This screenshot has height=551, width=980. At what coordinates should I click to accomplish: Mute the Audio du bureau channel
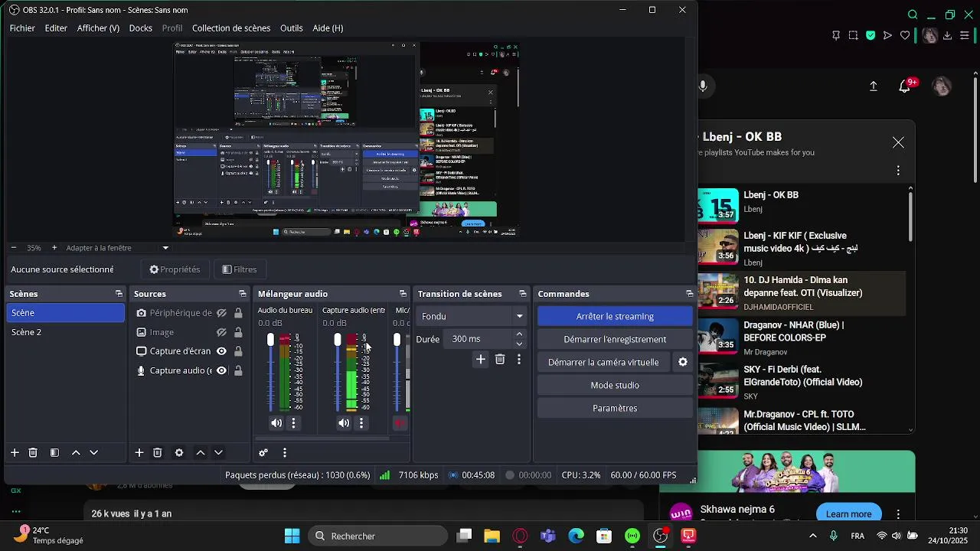pyautogui.click(x=276, y=423)
